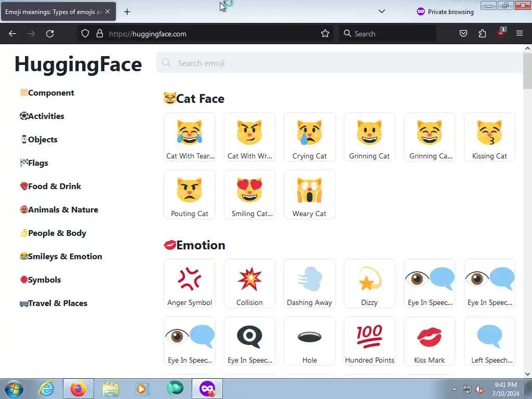Screen dimensions: 532x399
Task: Reload the page with the refresh icon
Action: click(50, 34)
